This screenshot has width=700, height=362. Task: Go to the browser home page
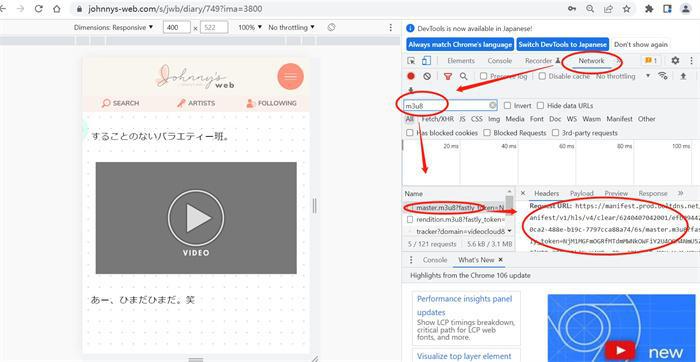57,8
